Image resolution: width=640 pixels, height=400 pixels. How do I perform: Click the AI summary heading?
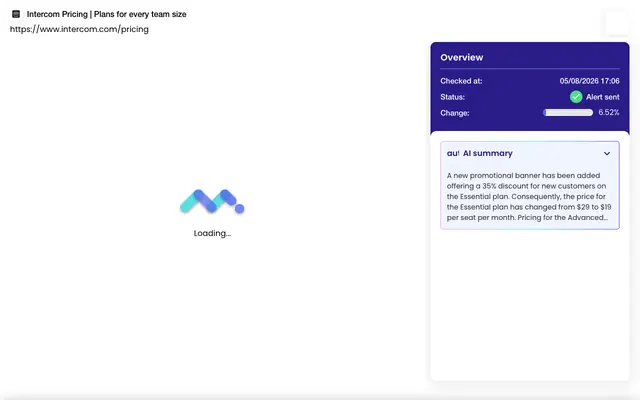(x=487, y=153)
